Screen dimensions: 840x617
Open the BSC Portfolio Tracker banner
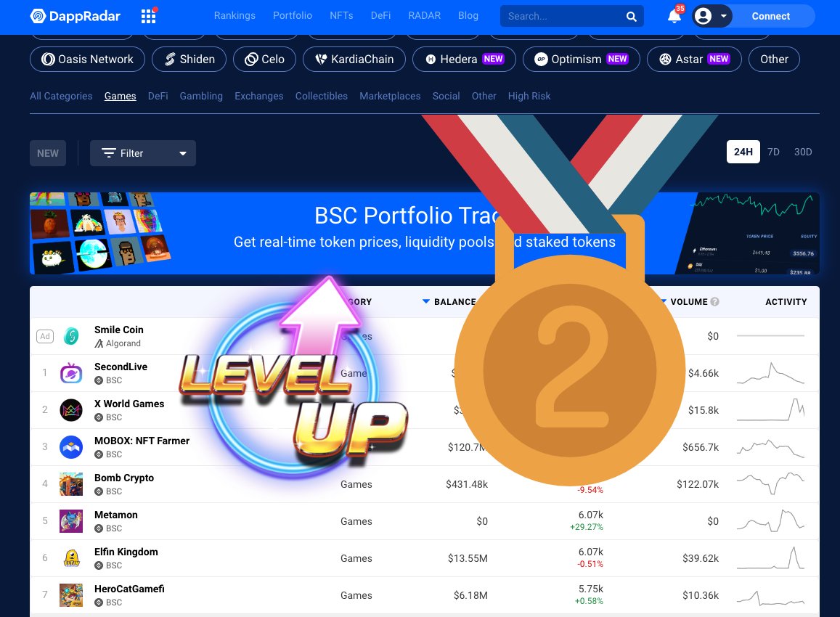pos(424,233)
